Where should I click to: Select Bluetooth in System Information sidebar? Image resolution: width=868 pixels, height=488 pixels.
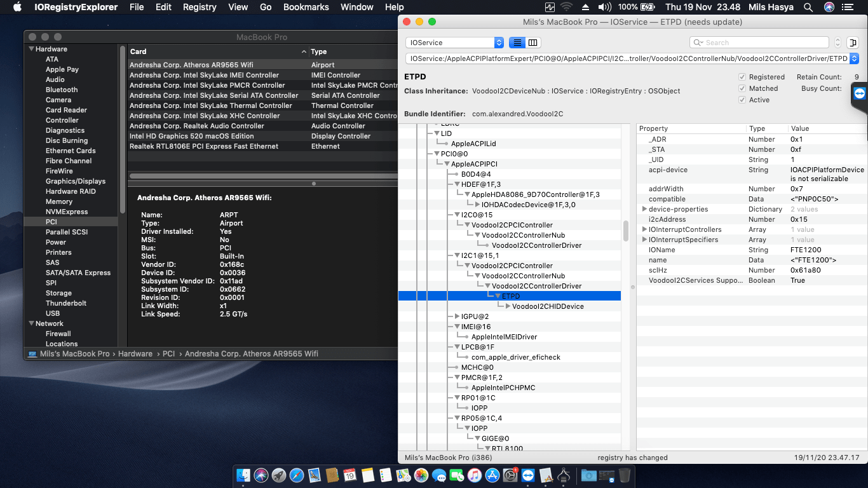click(x=62, y=90)
